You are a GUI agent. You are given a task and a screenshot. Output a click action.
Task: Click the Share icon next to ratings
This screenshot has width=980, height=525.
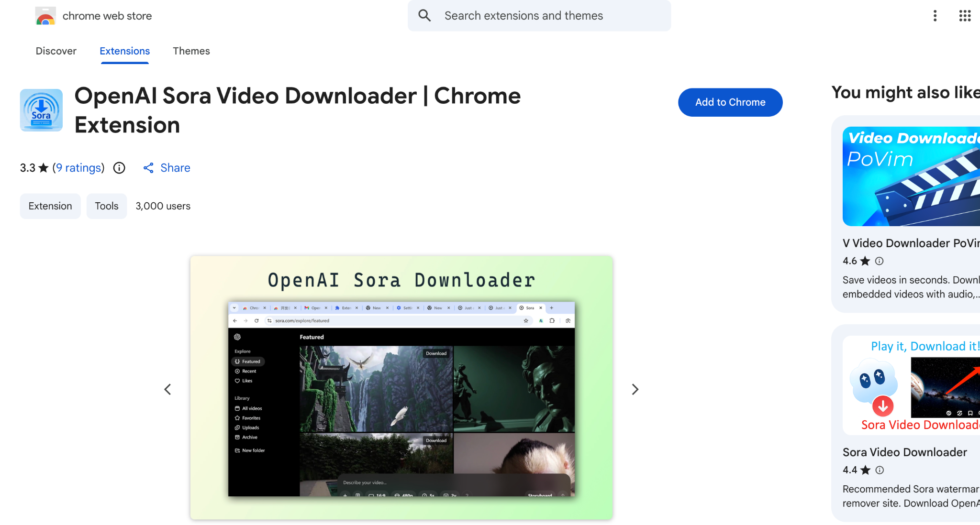point(149,168)
